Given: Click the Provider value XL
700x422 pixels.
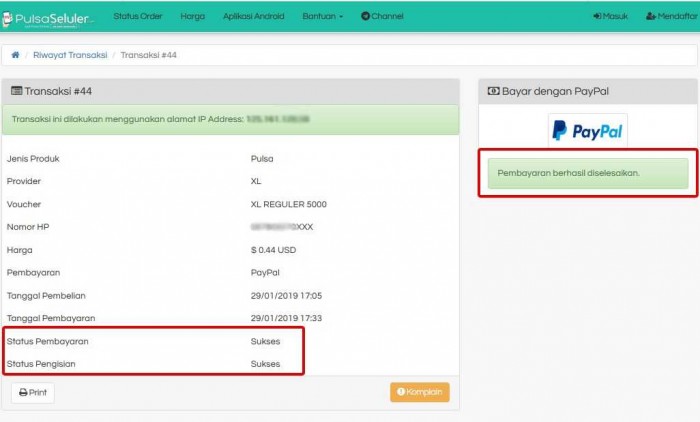Looking at the screenshot, I should (256, 181).
